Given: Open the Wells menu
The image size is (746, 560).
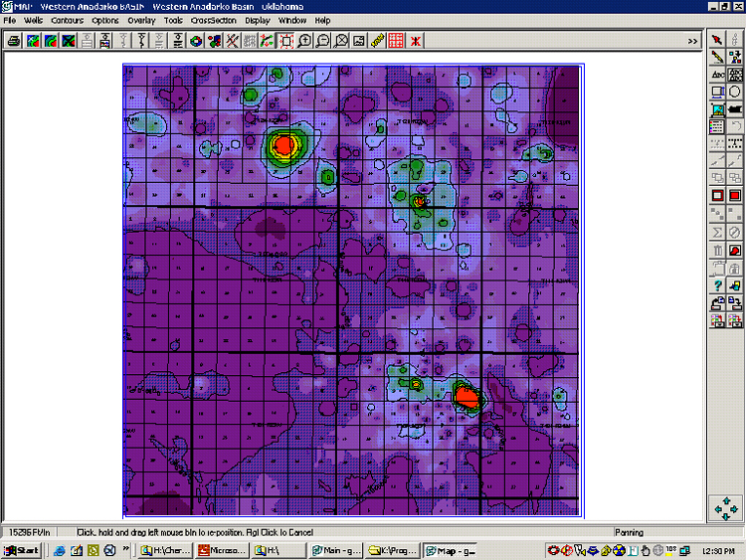Looking at the screenshot, I should click(33, 21).
